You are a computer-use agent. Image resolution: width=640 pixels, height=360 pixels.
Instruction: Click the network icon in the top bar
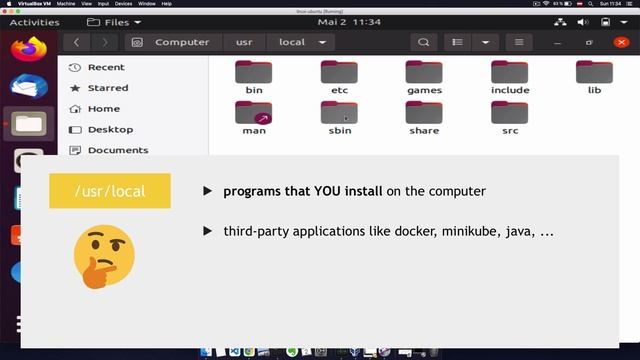click(x=560, y=22)
